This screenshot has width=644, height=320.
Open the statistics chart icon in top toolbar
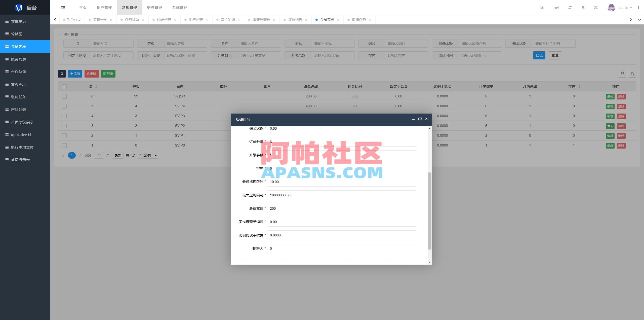[x=543, y=8]
